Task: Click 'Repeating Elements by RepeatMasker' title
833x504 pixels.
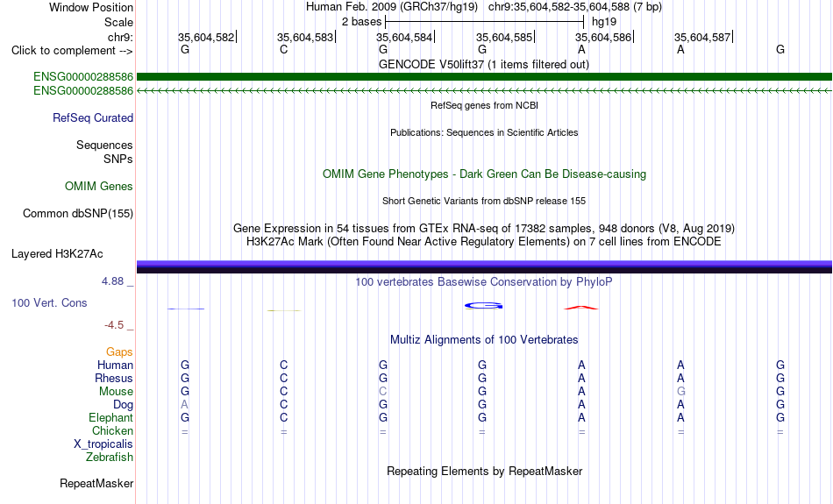Action: pyautogui.click(x=485, y=472)
